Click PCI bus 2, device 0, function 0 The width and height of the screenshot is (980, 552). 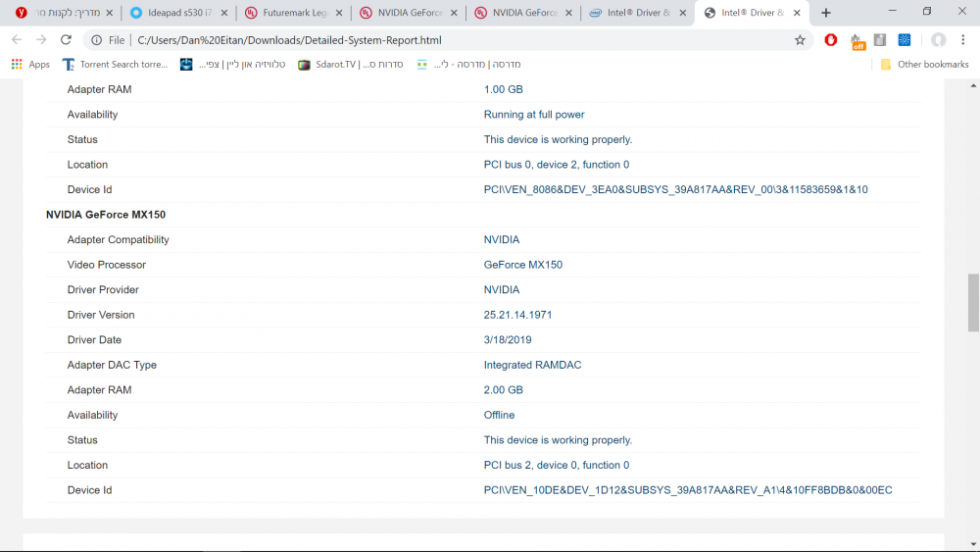click(x=557, y=465)
